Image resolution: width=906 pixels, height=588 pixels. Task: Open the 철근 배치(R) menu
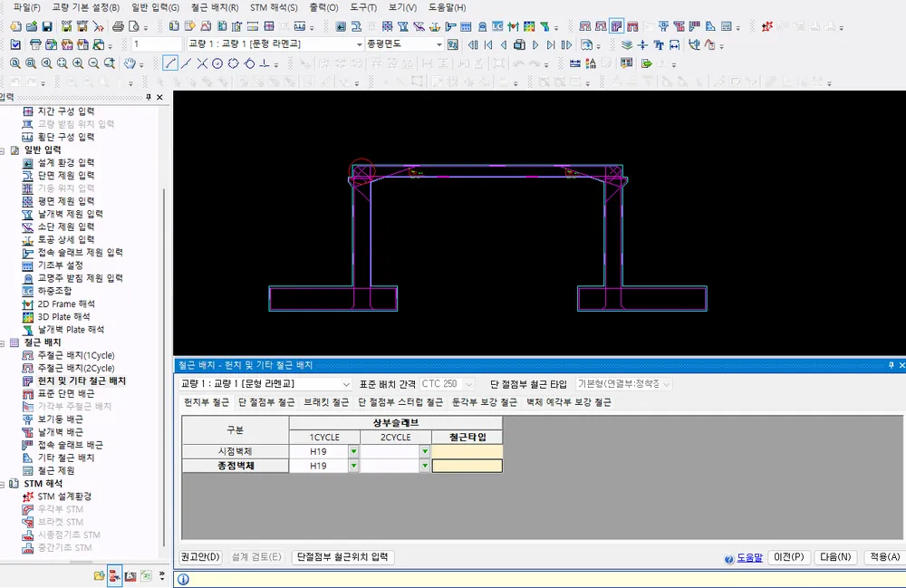(215, 7)
